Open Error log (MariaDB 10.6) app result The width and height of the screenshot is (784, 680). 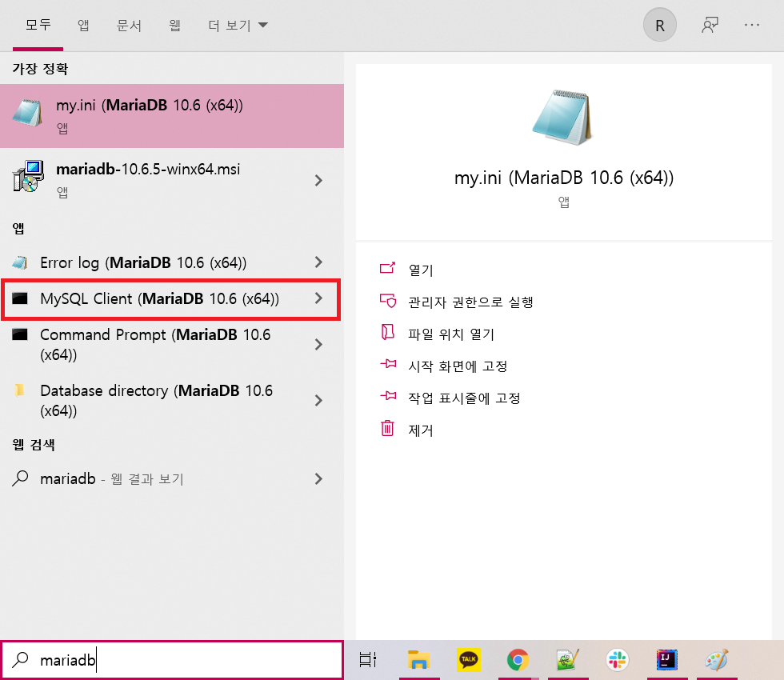pyautogui.click(x=171, y=262)
